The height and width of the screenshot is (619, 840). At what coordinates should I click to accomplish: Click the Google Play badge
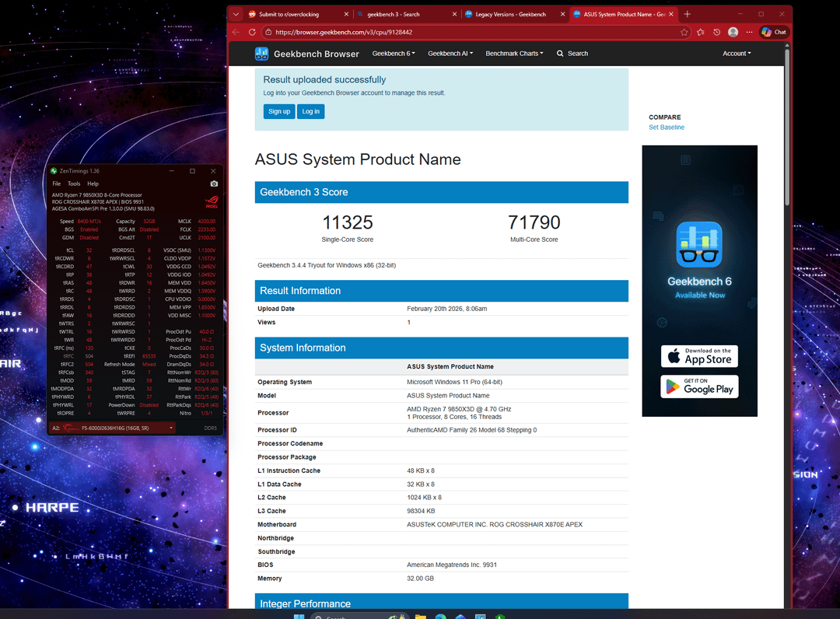pyautogui.click(x=699, y=386)
